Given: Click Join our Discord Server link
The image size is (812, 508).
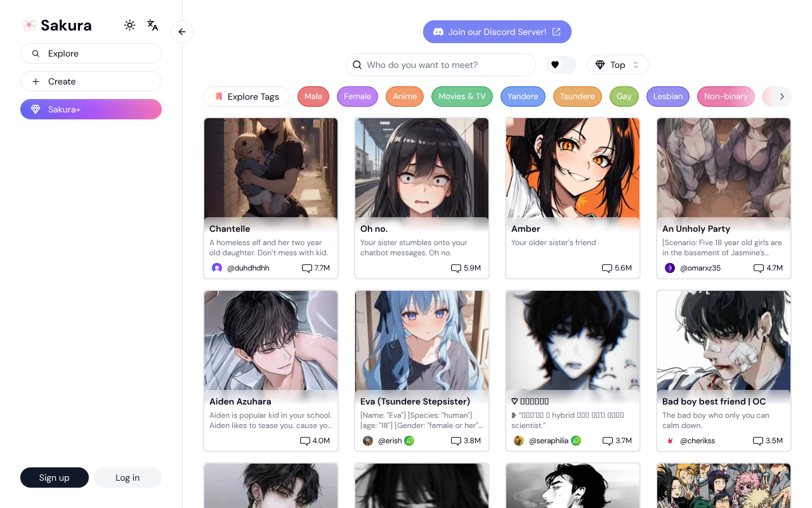Looking at the screenshot, I should coord(497,32).
